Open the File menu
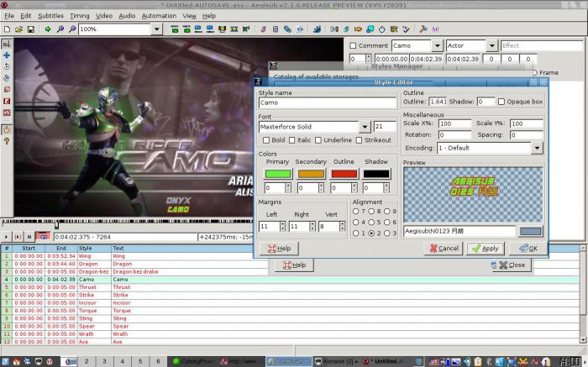The height and width of the screenshot is (367, 588). click(x=9, y=16)
